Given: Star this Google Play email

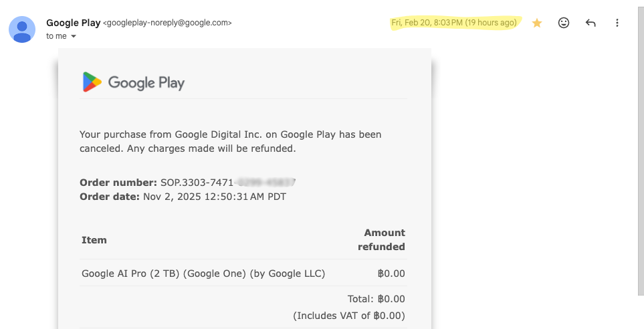Looking at the screenshot, I should (537, 23).
